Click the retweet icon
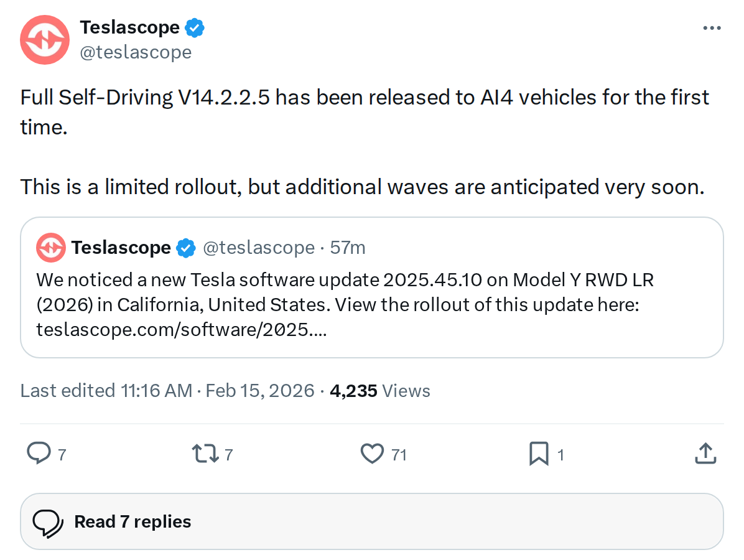The image size is (744, 560). tap(205, 454)
